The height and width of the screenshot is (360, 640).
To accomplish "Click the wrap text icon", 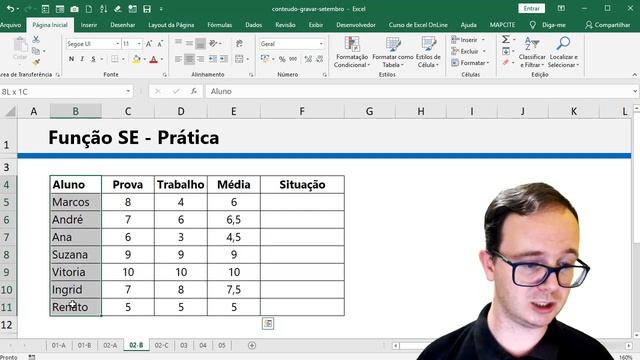I will pyautogui.click(x=240, y=44).
